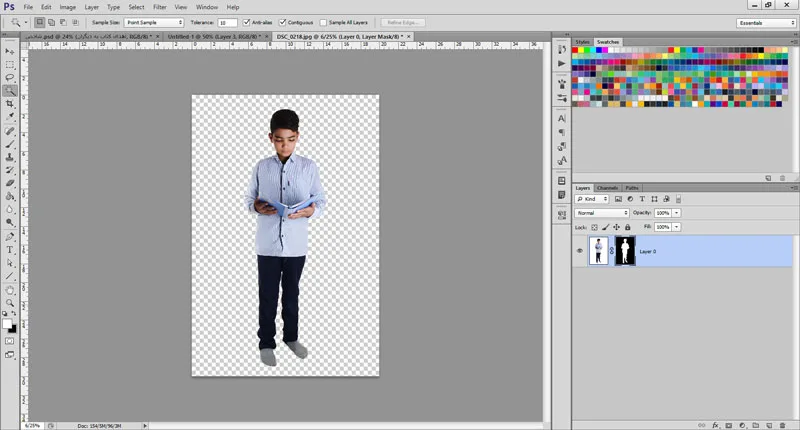Select the Magic Wand tool in toolbox

pos(10,91)
